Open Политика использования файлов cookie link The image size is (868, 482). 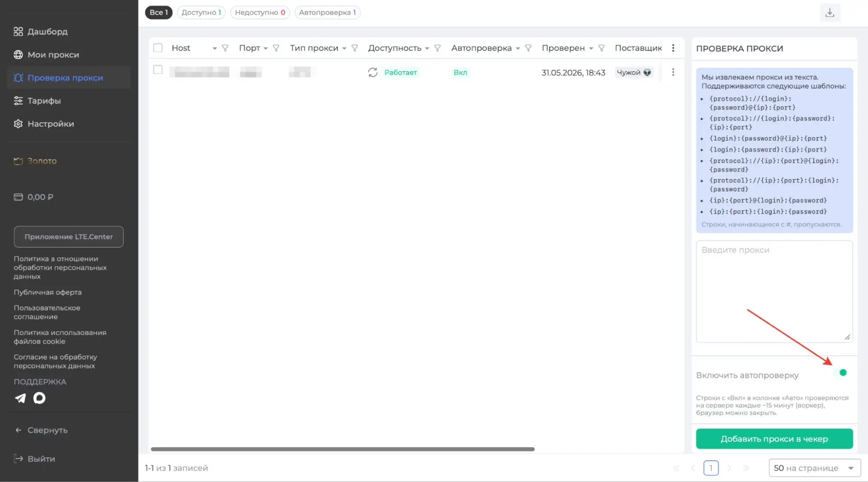60,337
